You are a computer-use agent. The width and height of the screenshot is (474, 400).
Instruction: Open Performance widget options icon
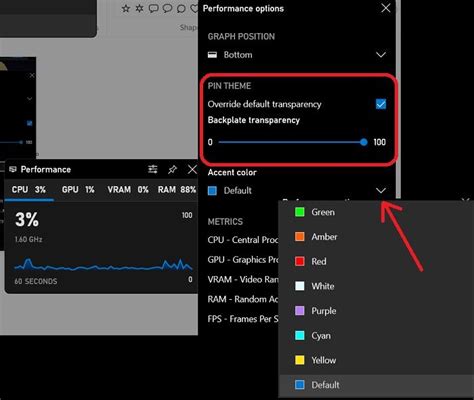[x=153, y=169]
